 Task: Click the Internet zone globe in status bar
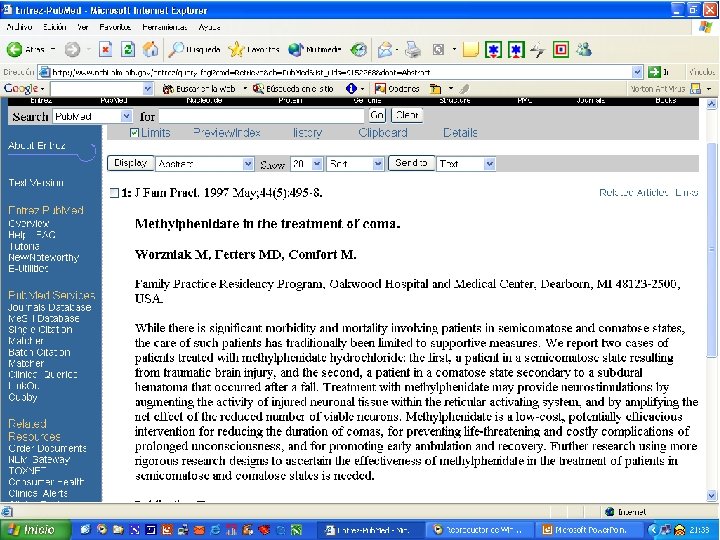pos(610,512)
